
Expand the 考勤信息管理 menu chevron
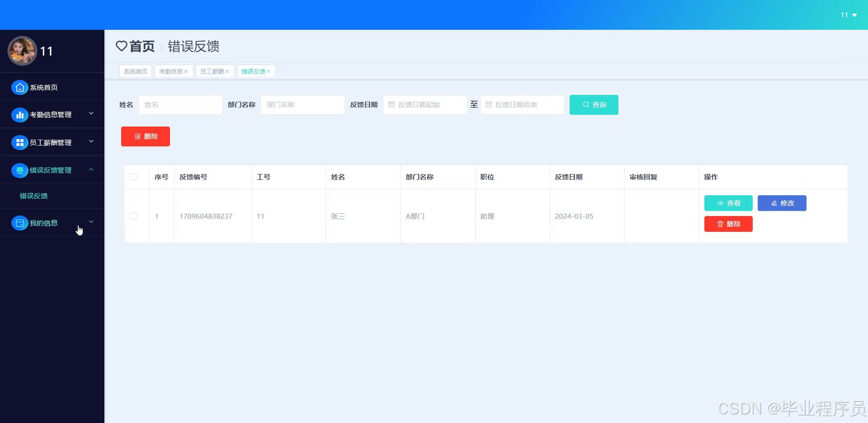pyautogui.click(x=91, y=114)
